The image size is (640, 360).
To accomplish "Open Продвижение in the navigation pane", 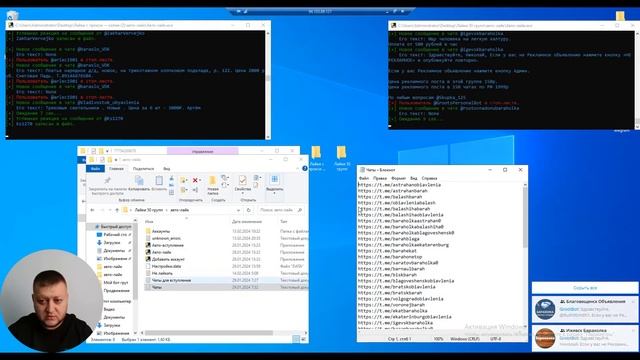I will coord(116,291).
